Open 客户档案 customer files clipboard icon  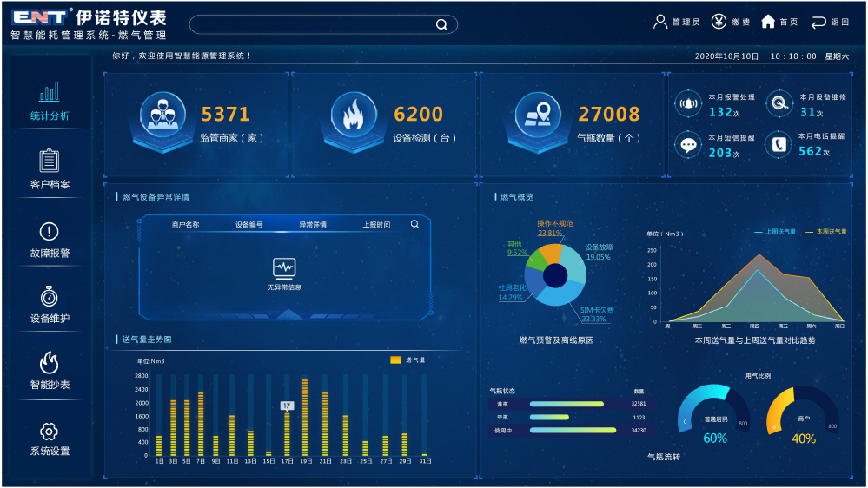tap(50, 162)
